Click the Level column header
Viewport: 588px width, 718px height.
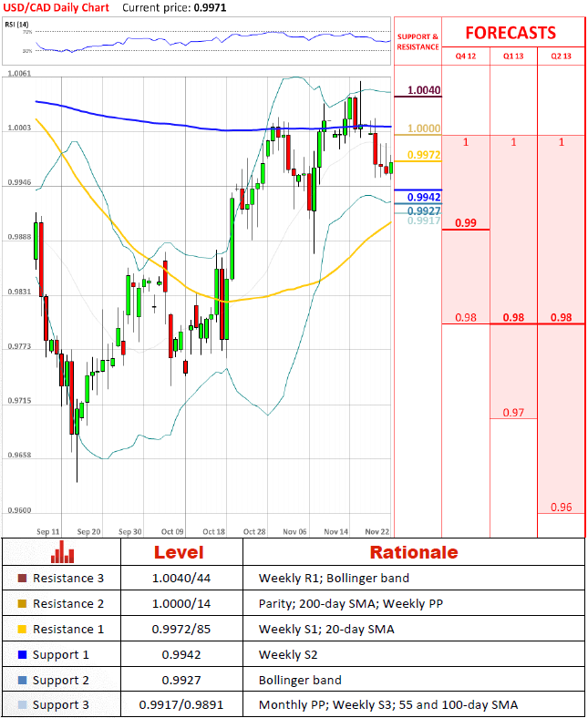[179, 552]
